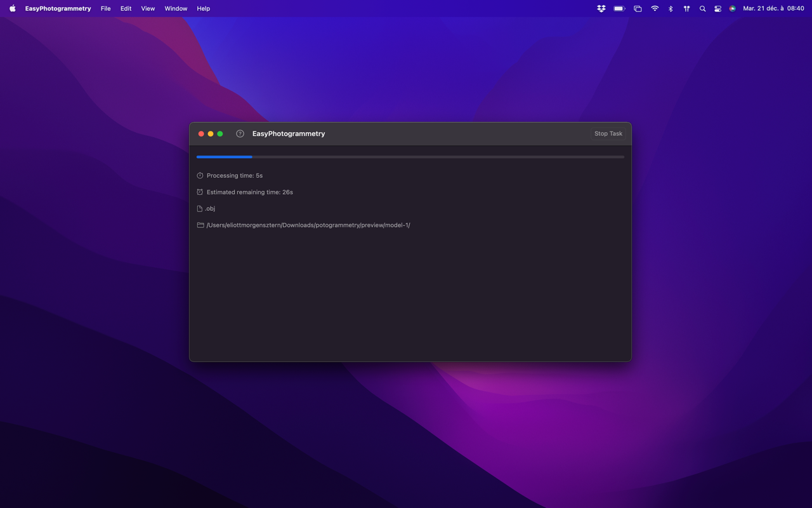Open Spotlight search in the menu bar

tap(702, 9)
